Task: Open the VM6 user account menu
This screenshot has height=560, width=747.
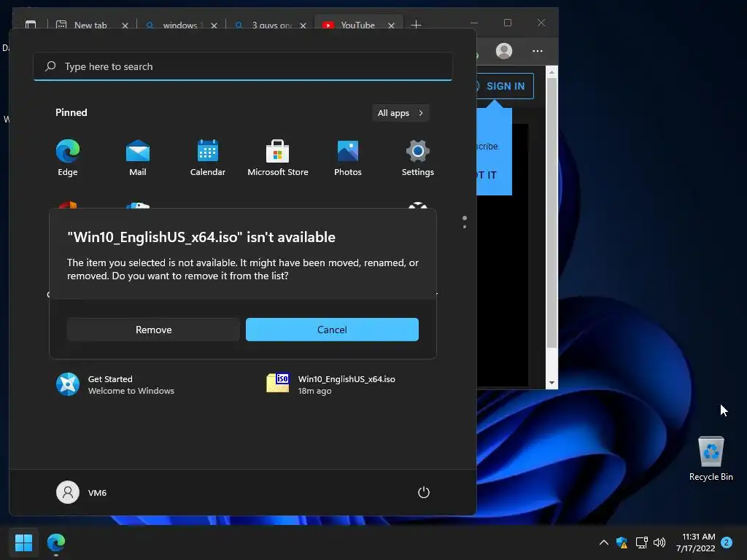Action: (82, 492)
